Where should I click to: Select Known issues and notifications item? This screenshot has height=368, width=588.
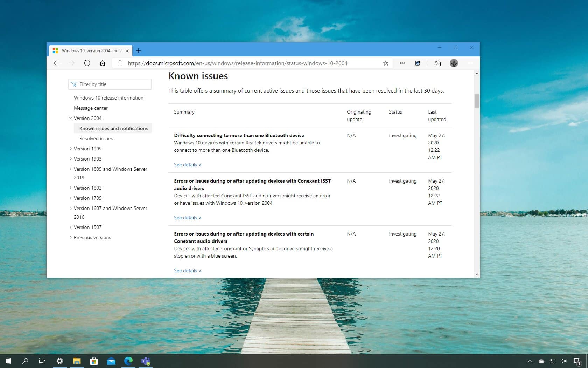(x=113, y=128)
